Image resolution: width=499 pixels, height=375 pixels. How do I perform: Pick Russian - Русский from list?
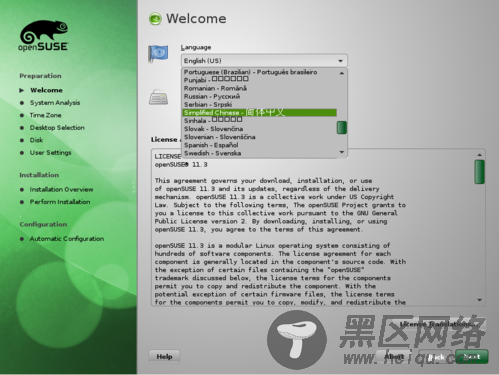coord(259,96)
